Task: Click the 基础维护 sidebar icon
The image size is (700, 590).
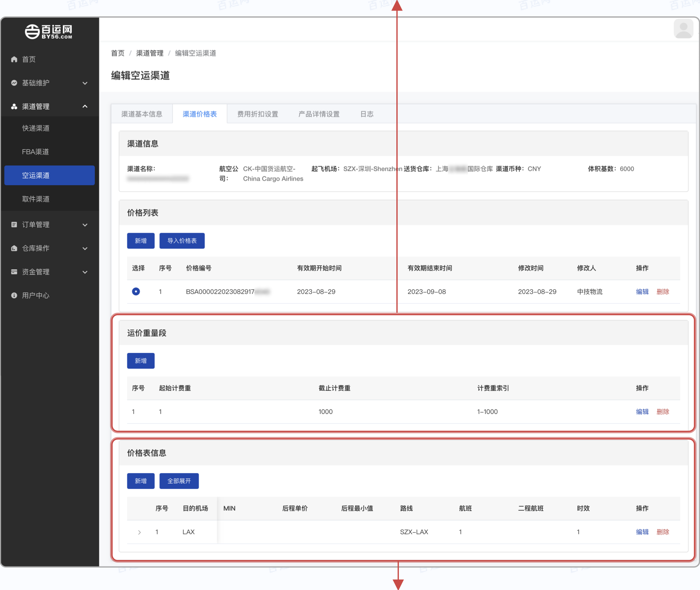Action: coord(14,83)
